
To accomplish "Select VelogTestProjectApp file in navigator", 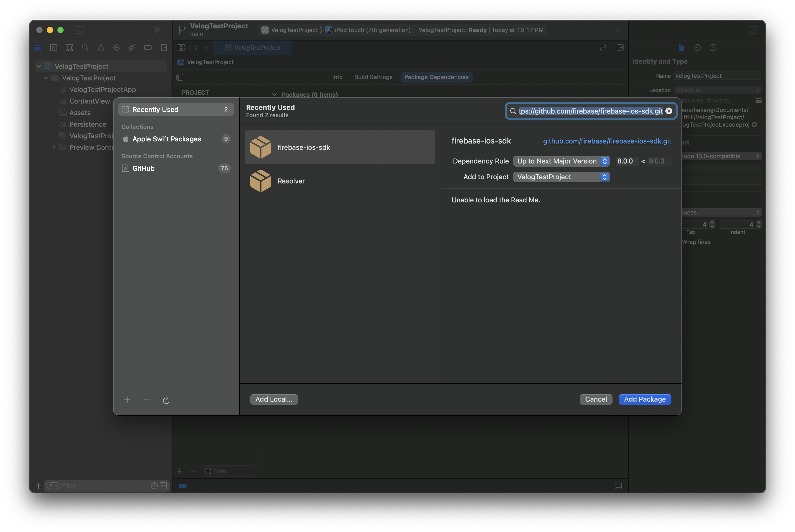I will click(x=102, y=90).
